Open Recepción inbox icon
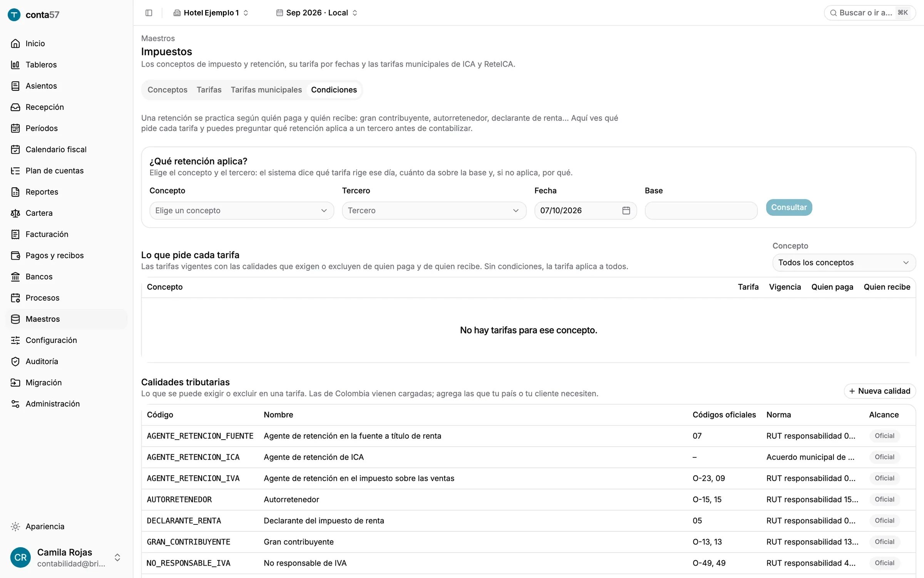 (x=15, y=107)
